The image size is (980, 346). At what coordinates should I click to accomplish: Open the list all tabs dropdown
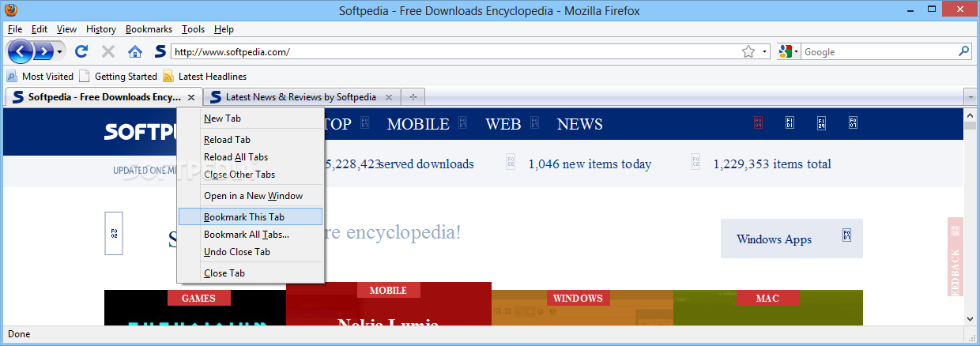(971, 97)
